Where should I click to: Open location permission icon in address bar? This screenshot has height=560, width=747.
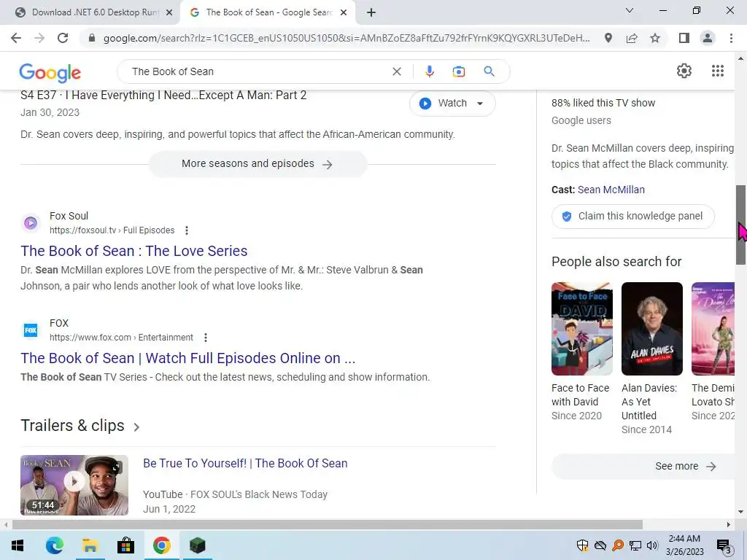608,38
